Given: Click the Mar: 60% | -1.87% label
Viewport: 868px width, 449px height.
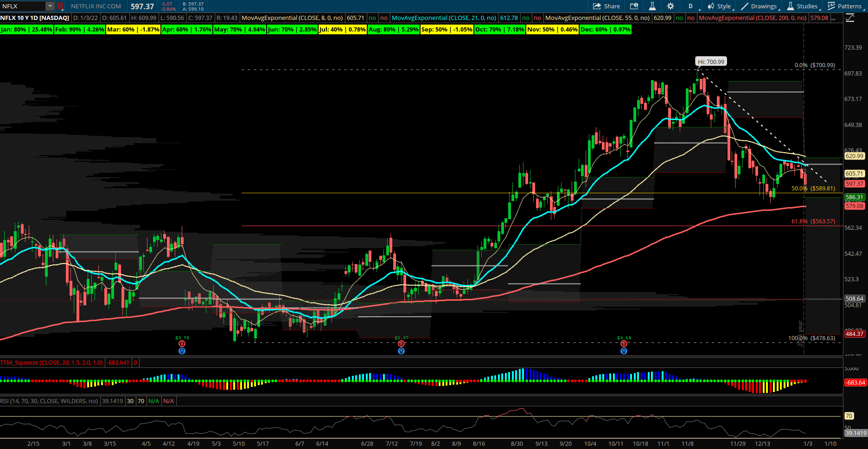Looking at the screenshot, I should point(133,29).
